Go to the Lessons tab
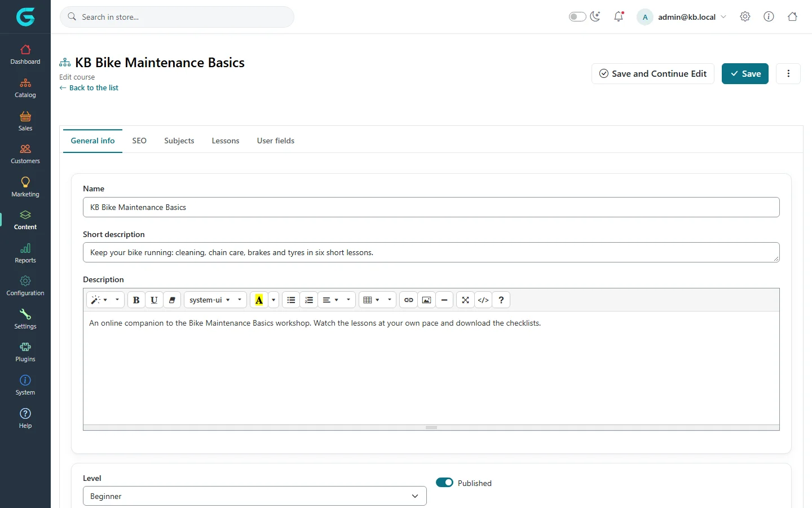This screenshot has width=812, height=508. coord(226,141)
